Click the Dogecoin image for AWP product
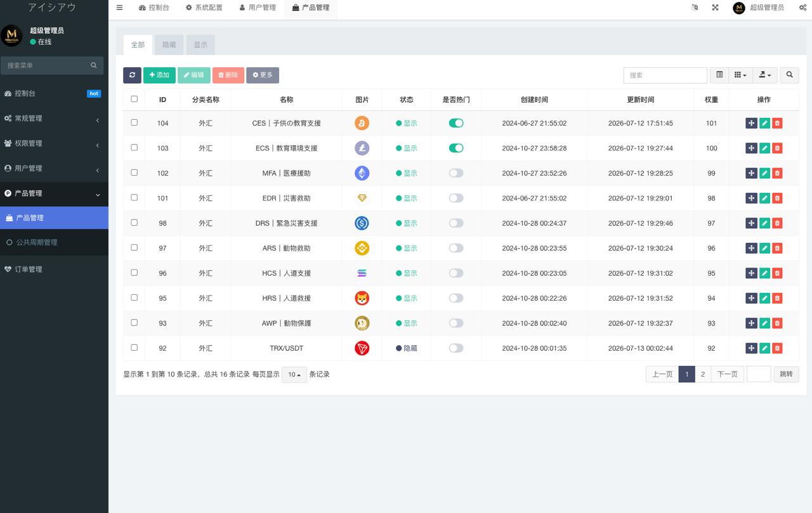Screen dimensions: 812x513 [x=362, y=323]
